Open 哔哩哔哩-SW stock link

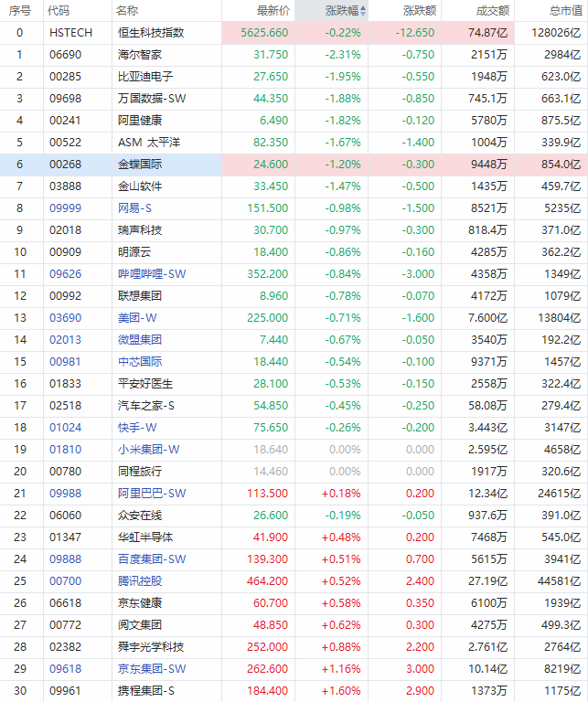(152, 274)
